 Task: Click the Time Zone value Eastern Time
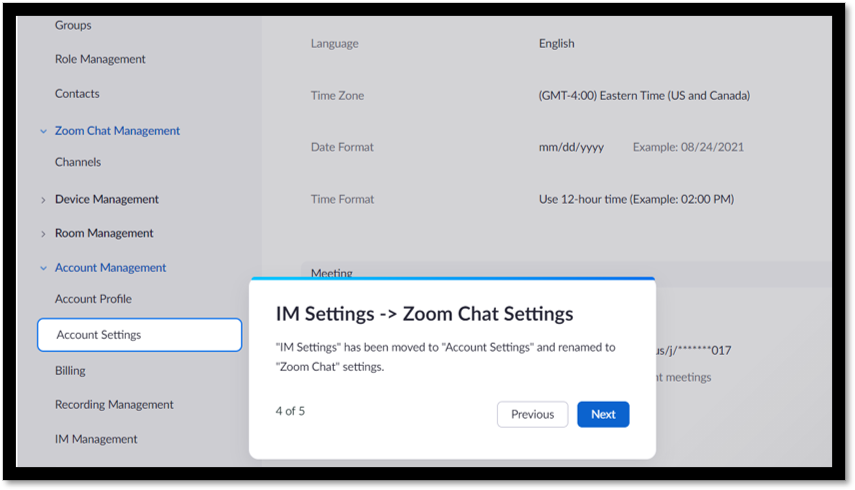[x=644, y=95]
